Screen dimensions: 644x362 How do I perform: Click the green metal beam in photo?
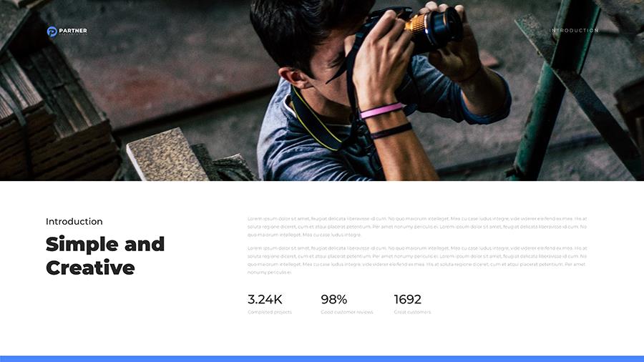[x=555, y=90]
